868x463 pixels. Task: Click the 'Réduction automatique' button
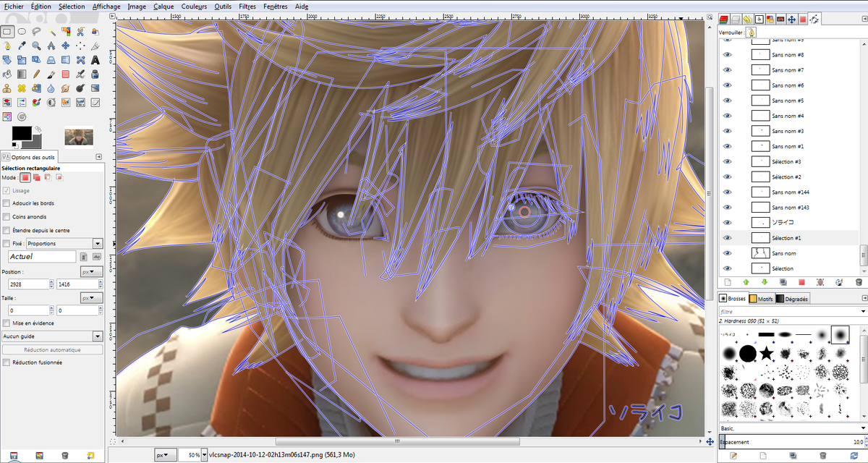click(x=52, y=349)
